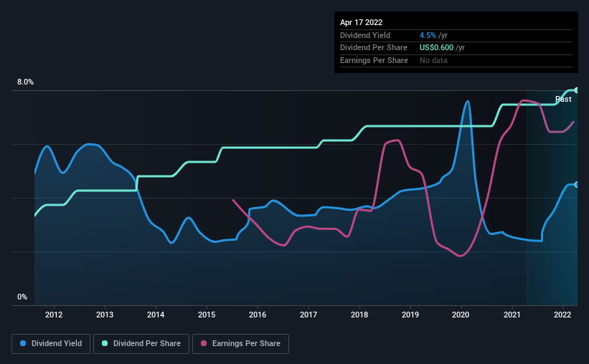Click the Apr 17 2022 tooltip date
The height and width of the screenshot is (364, 589).
(x=361, y=22)
